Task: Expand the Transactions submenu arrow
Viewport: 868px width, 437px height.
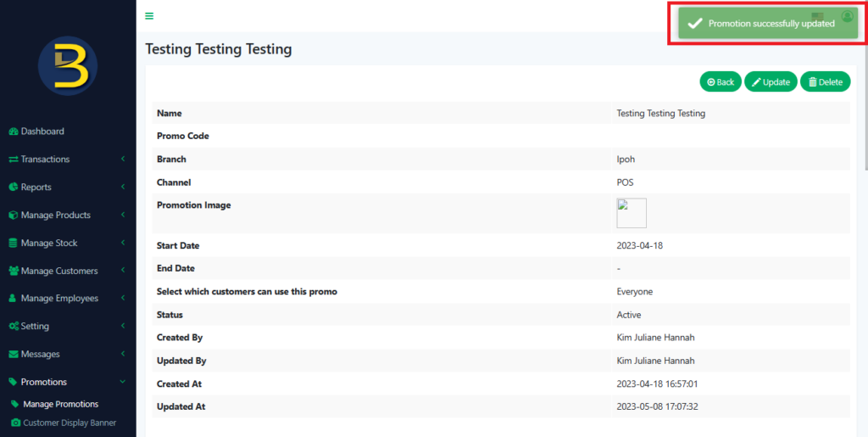Action: coord(123,160)
